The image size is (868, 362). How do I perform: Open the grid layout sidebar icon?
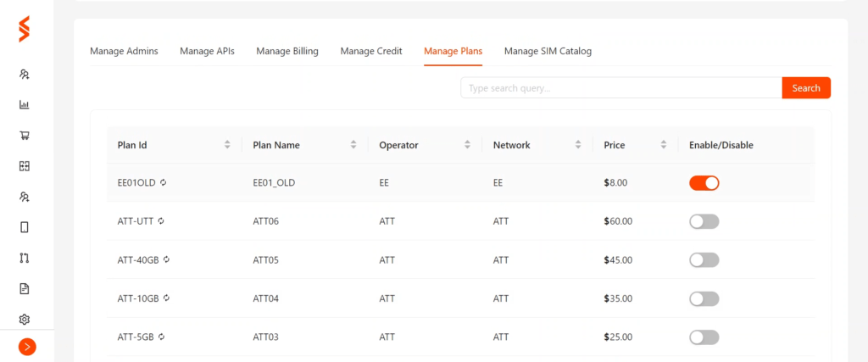click(x=24, y=166)
